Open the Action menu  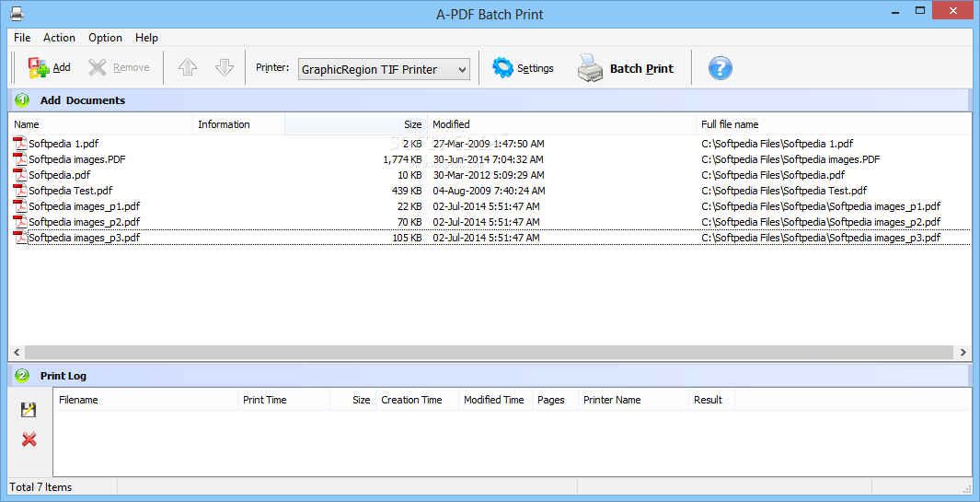pyautogui.click(x=60, y=38)
